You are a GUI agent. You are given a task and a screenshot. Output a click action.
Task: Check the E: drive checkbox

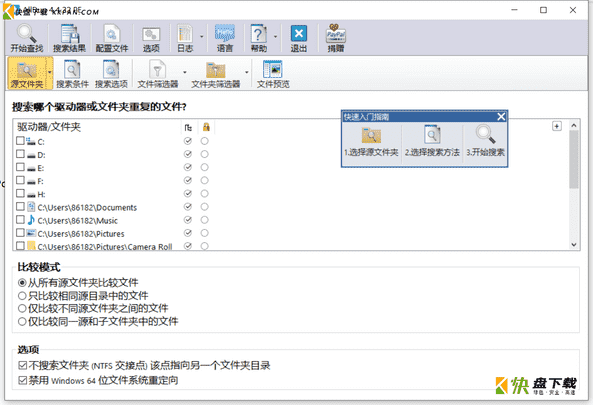20,167
